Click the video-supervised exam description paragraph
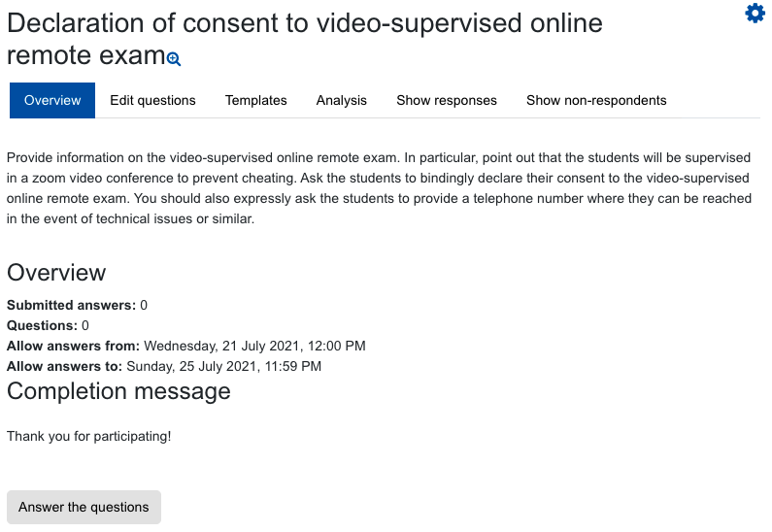 pos(379,188)
